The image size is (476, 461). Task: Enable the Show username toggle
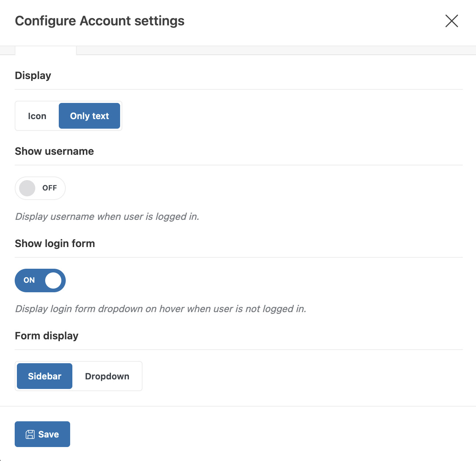click(40, 188)
